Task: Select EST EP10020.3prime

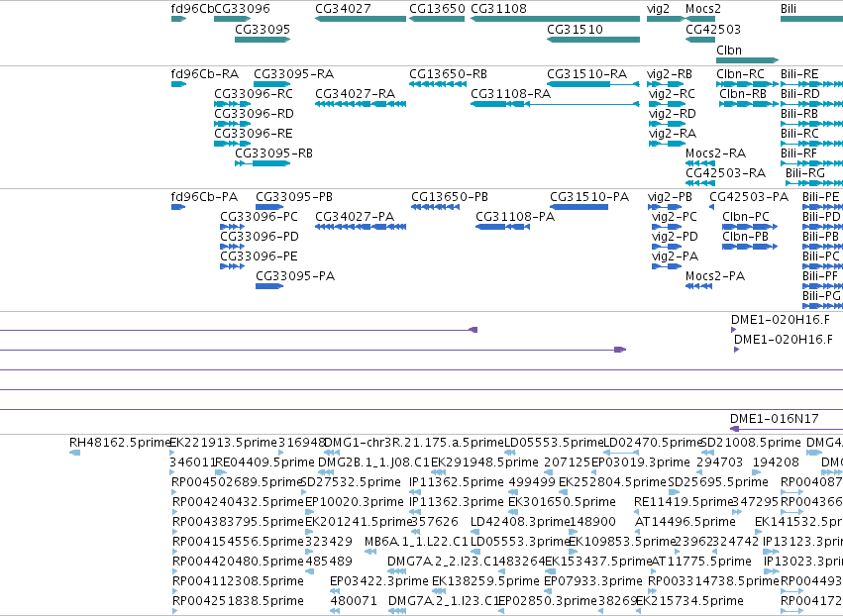Action: click(x=308, y=512)
